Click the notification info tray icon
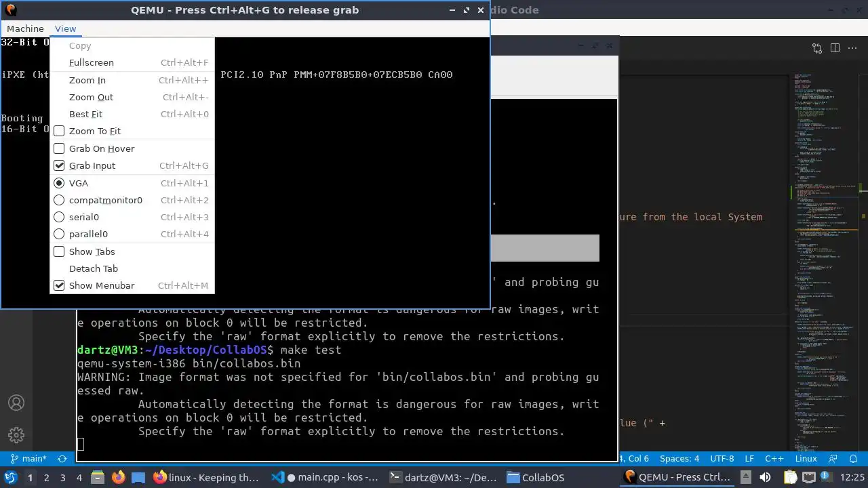 825,477
